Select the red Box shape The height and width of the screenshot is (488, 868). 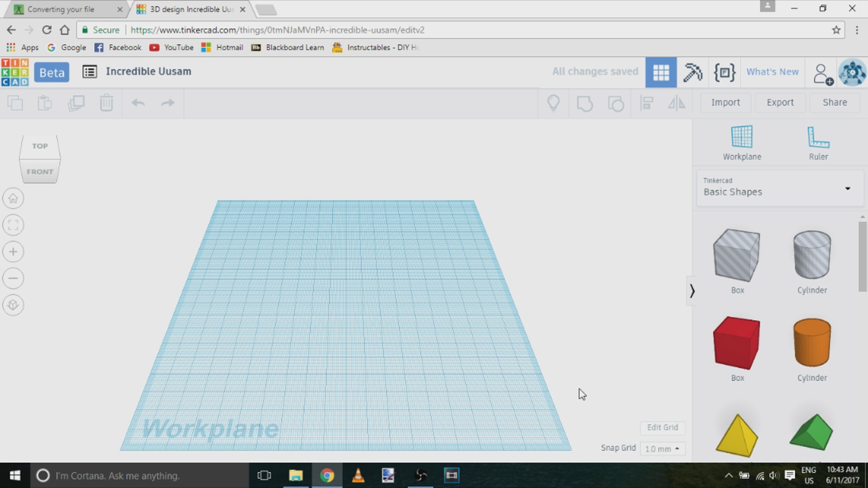(x=737, y=343)
